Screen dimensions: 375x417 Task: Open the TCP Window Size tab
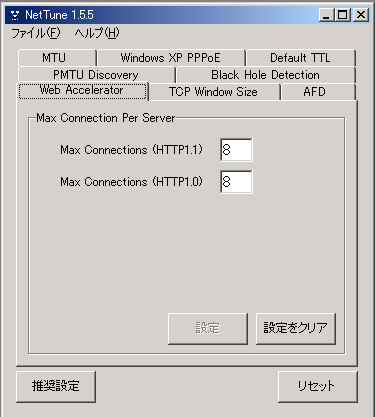pos(213,92)
